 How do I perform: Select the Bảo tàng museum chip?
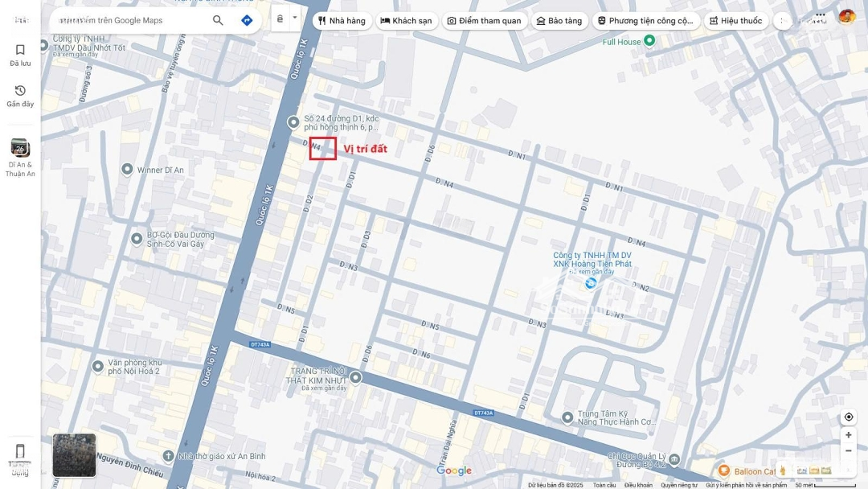click(x=559, y=21)
